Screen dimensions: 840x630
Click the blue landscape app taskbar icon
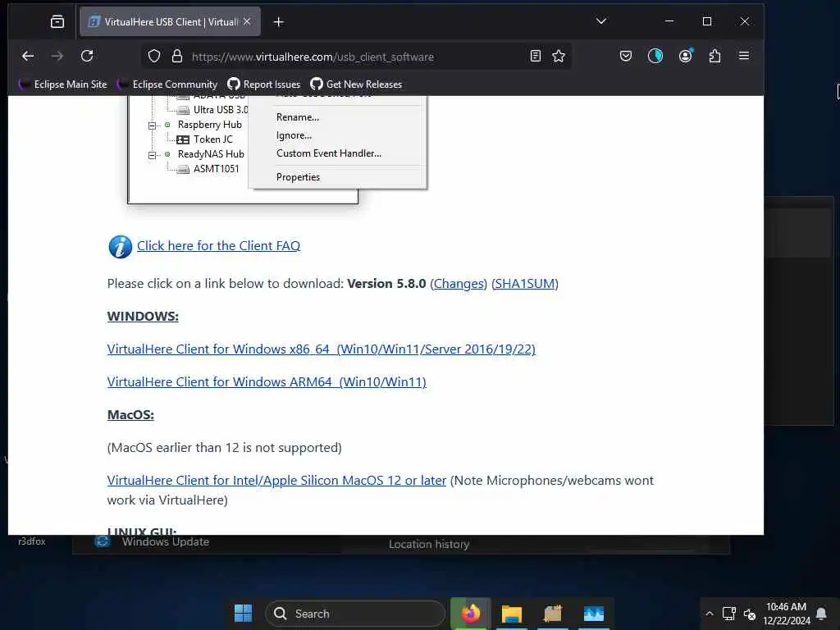coord(594,614)
